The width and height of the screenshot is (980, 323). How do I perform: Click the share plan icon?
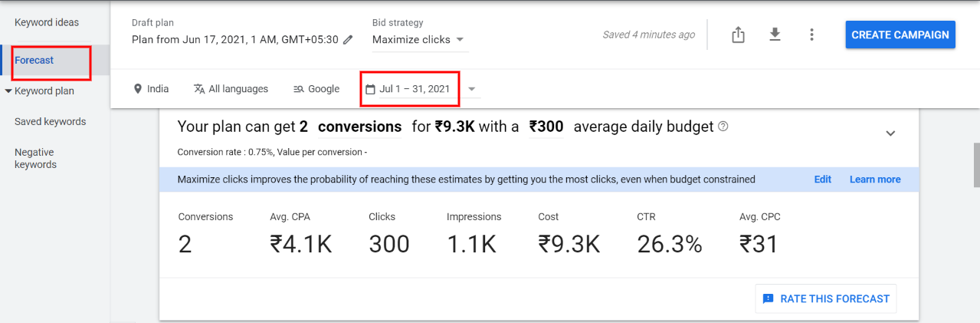[738, 35]
